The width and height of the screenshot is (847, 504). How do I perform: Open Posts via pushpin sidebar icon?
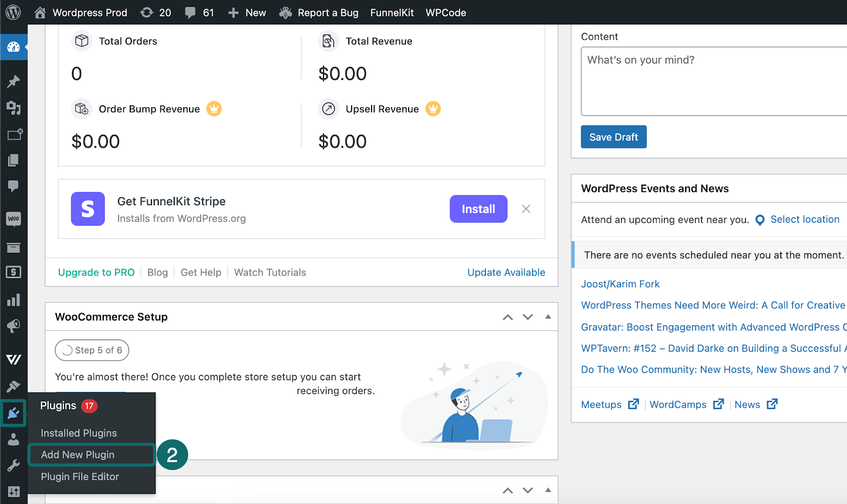(x=14, y=81)
